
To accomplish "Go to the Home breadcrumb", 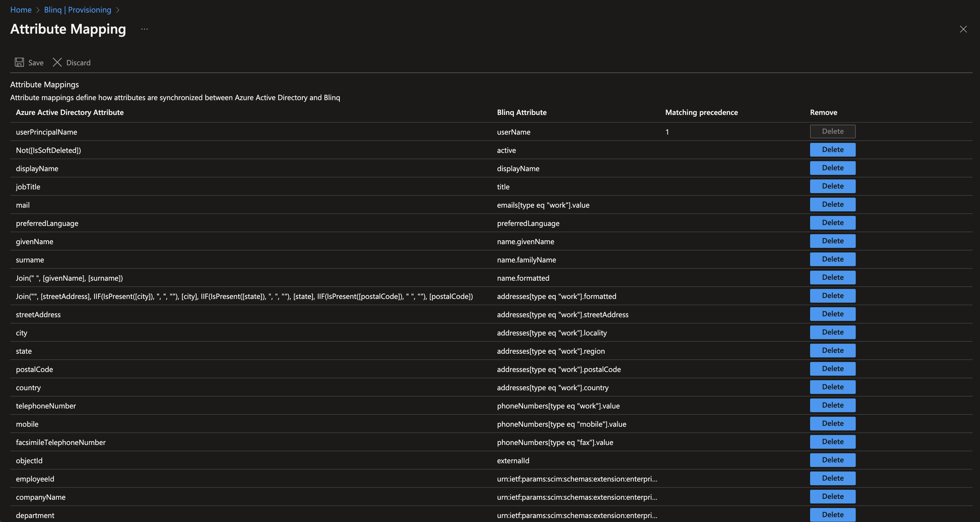I will 21,10.
